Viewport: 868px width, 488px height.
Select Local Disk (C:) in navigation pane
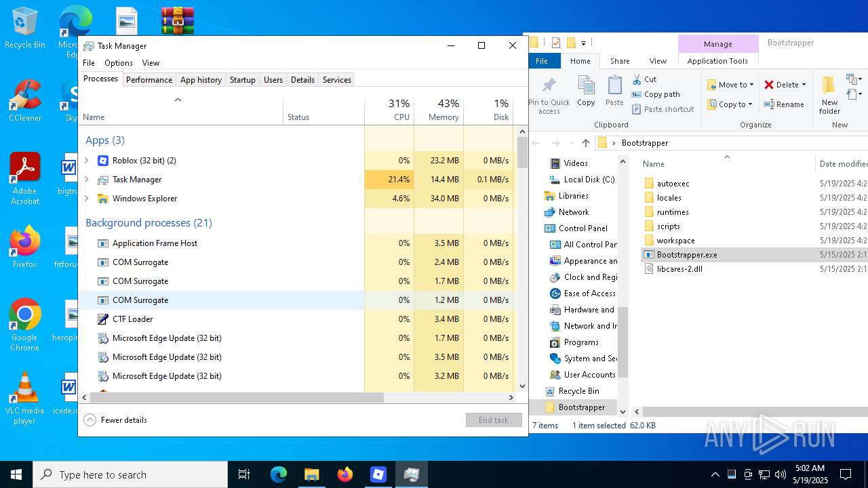(x=589, y=180)
